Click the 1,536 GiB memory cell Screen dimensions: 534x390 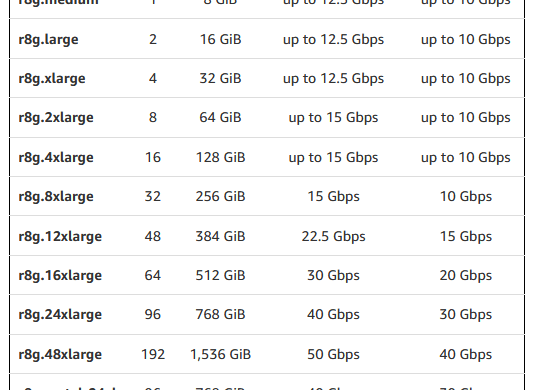[x=220, y=355]
